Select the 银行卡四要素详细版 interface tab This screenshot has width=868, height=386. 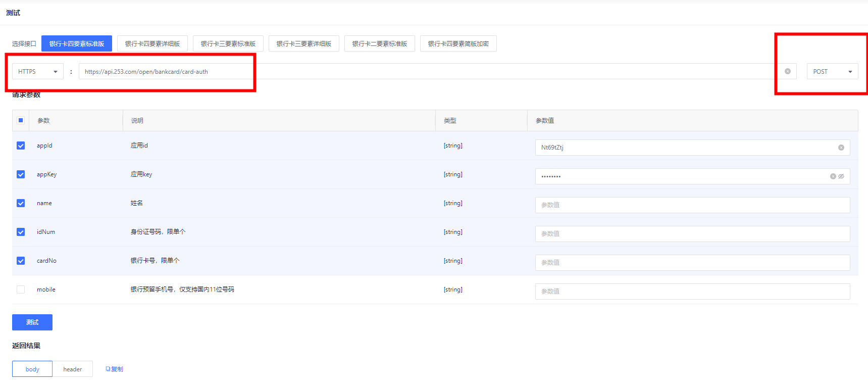pyautogui.click(x=152, y=44)
